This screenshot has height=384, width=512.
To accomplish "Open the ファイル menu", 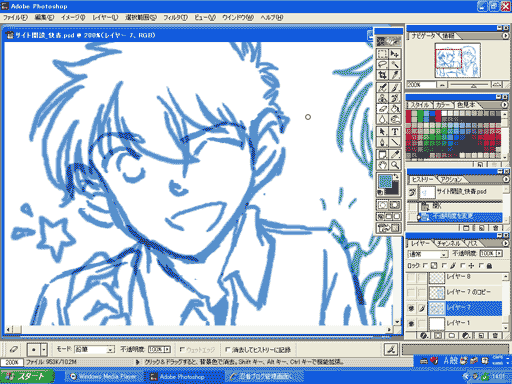I will [x=15, y=17].
